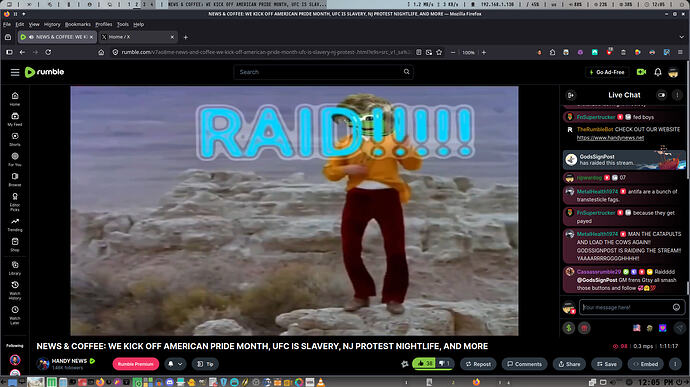Screen dimensions: 690x387
Task: Expand notification bell dropdown for channel
Action: [175, 364]
